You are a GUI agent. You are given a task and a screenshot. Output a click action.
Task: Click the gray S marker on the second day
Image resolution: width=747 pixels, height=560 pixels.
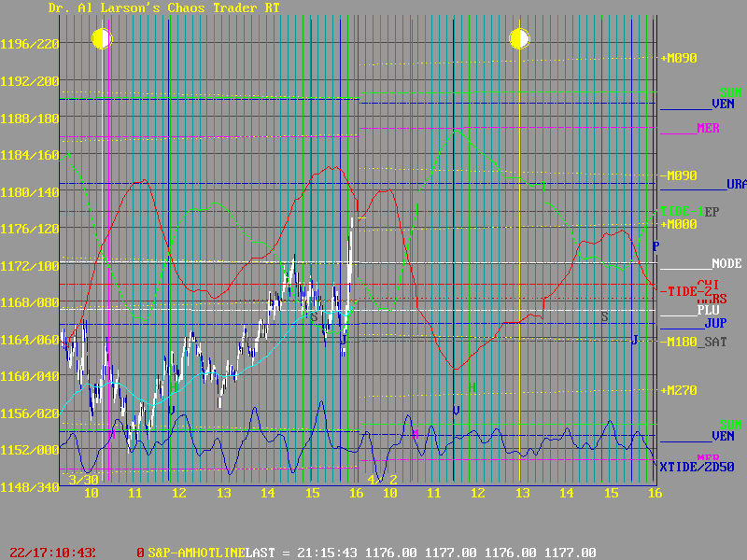(604, 317)
